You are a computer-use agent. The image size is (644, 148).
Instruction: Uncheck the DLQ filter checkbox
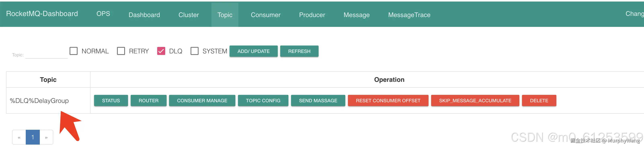point(161,51)
